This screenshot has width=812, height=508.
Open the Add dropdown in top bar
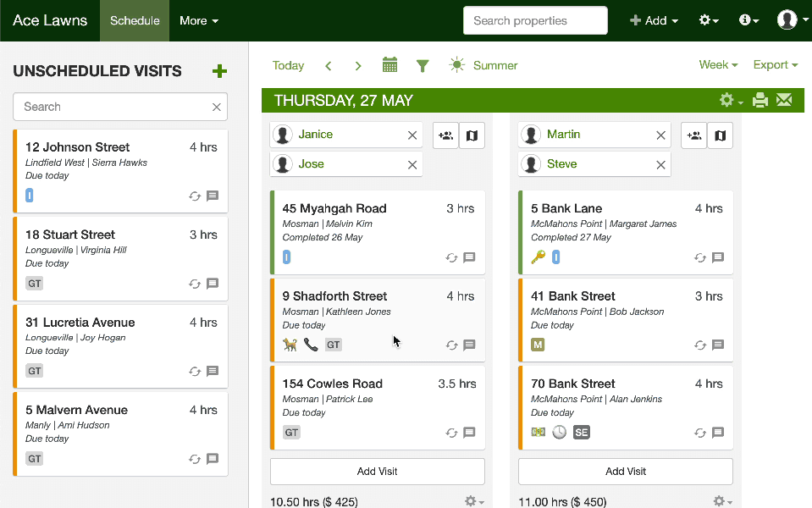point(655,20)
